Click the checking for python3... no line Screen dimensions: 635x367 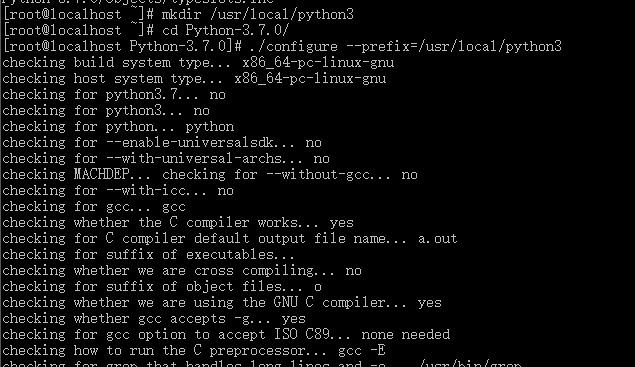click(x=106, y=111)
